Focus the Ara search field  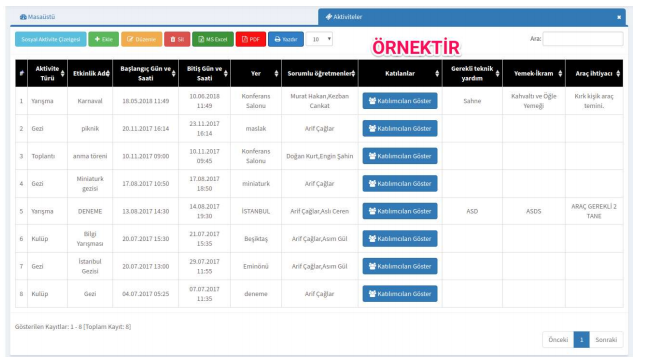pyautogui.click(x=583, y=39)
